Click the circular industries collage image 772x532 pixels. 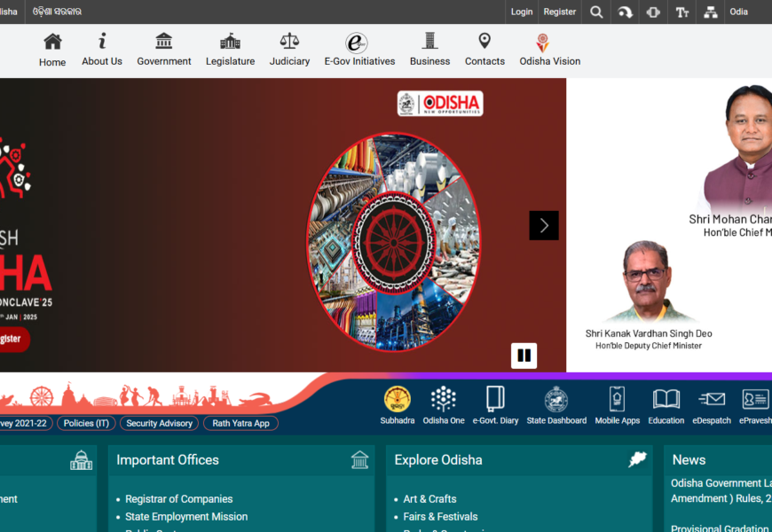[x=394, y=242]
